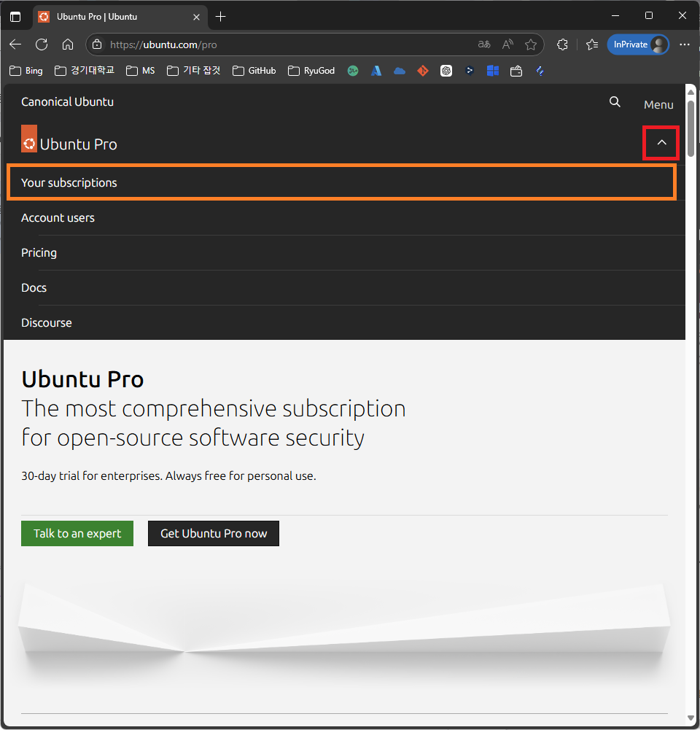The height and width of the screenshot is (730, 700).
Task: Open browser extensions icon
Action: pos(562,44)
